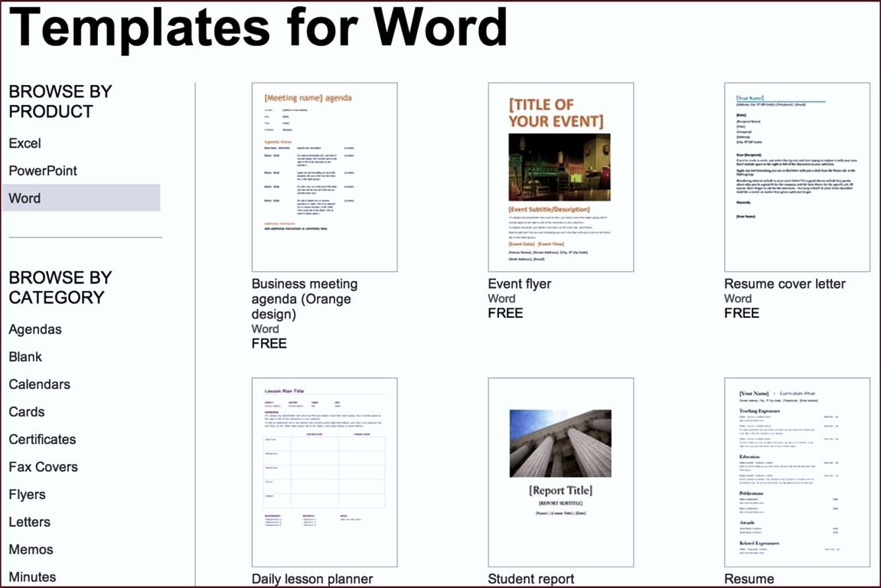Open the Business meeting agenda template thumbnail
Viewport: 881px width, 588px height.
(325, 177)
